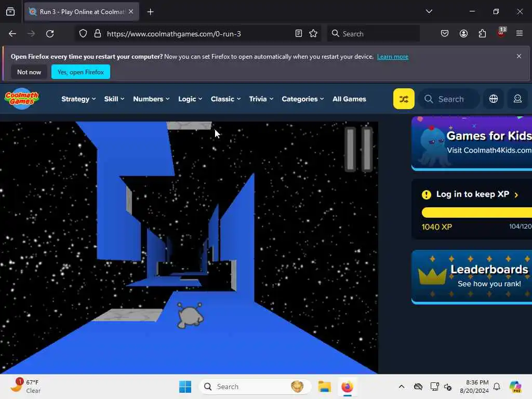Expand the Trivia menu

[x=261, y=99]
